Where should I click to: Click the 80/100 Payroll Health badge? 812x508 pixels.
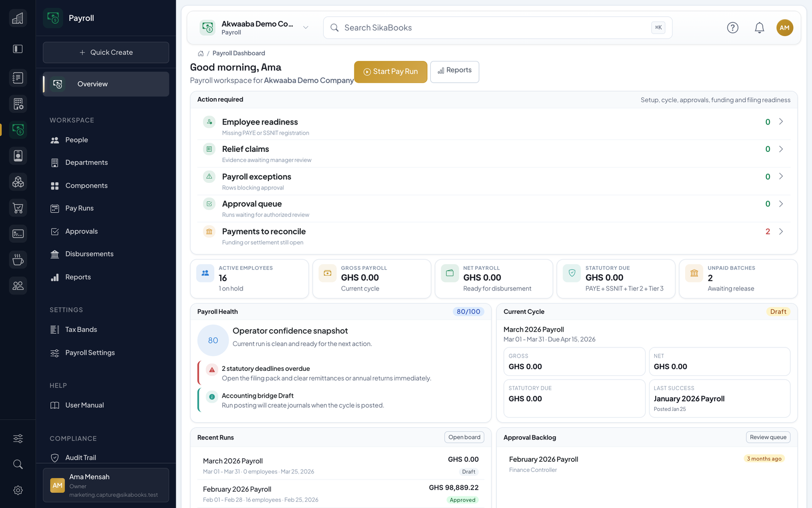tap(468, 312)
